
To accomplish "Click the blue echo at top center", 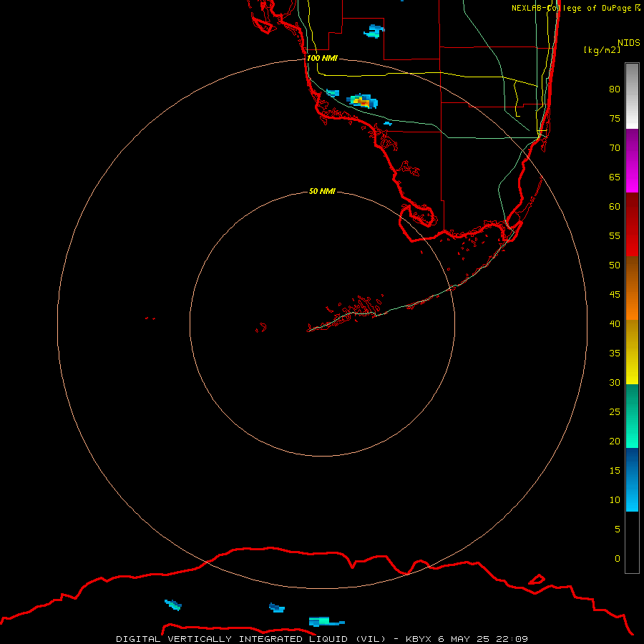I will 374,31.
